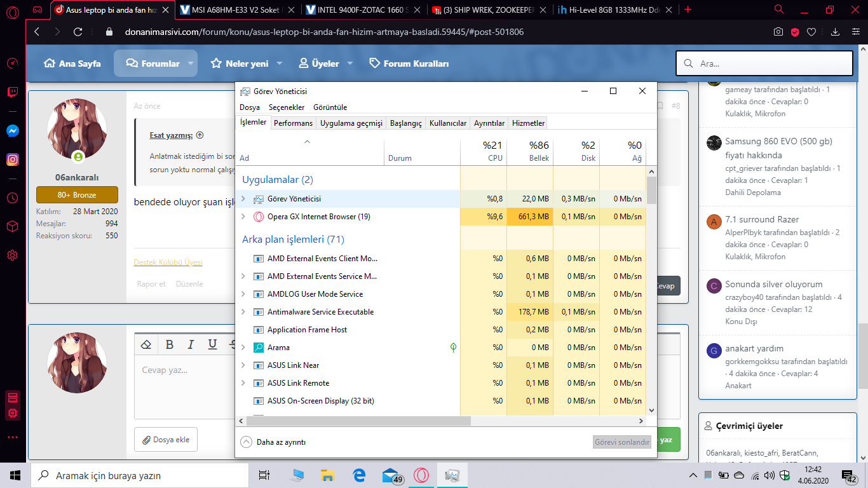Go back in browser navigation
The width and height of the screenshot is (868, 488).
36,32
